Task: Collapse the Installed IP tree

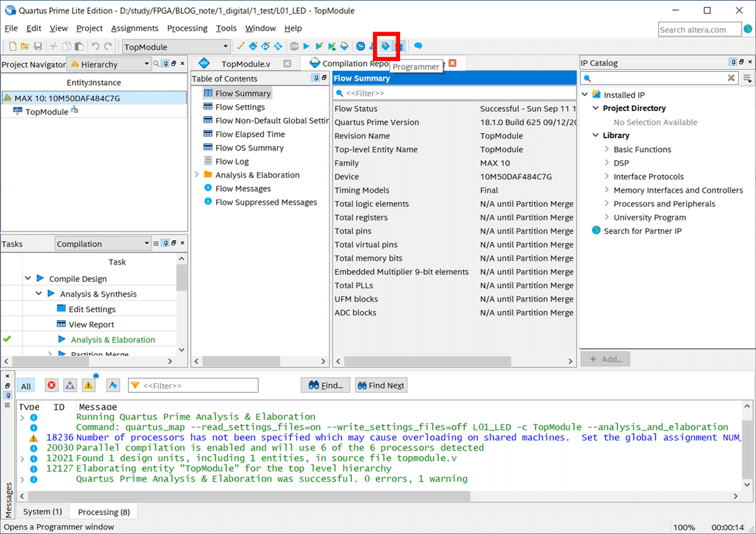Action: 585,95
